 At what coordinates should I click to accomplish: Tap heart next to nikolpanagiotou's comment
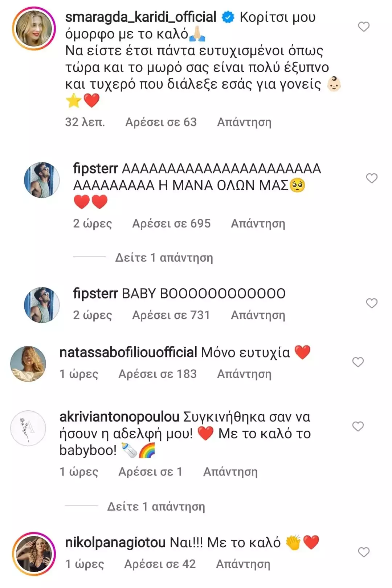364,552
